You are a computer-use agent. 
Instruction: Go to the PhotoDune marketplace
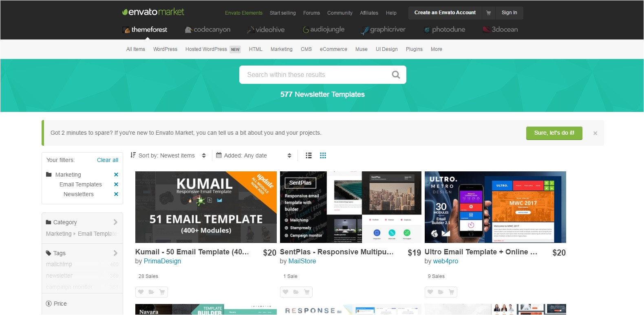coord(444,30)
